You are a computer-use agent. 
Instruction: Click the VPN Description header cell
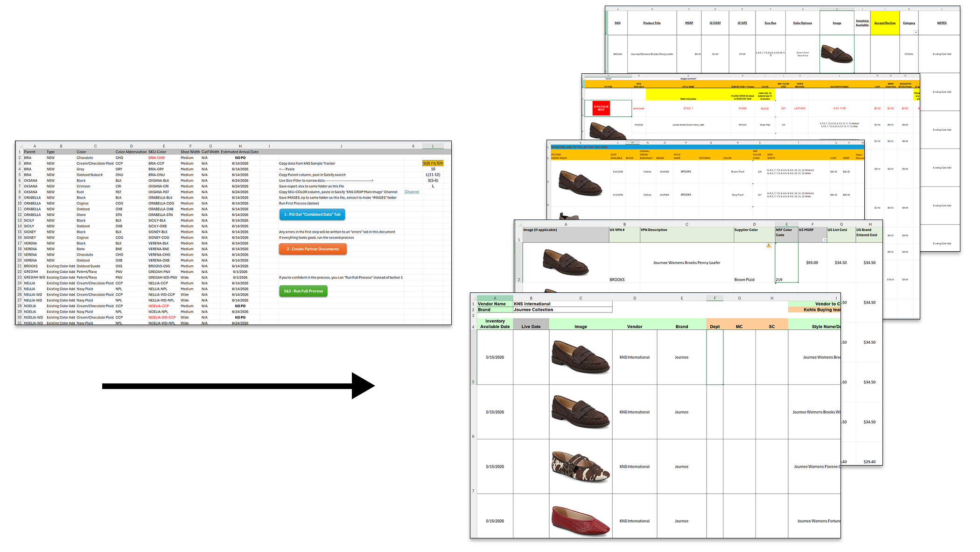tap(686, 235)
